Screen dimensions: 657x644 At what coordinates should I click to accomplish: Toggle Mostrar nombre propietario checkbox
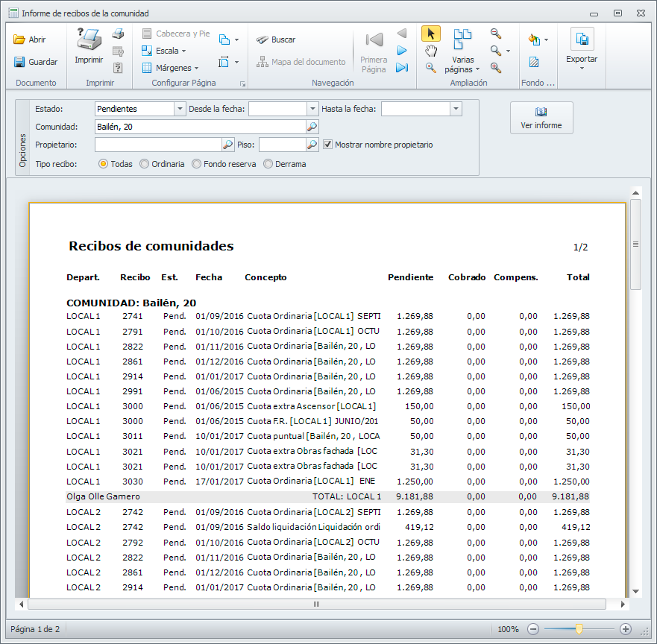(x=328, y=145)
